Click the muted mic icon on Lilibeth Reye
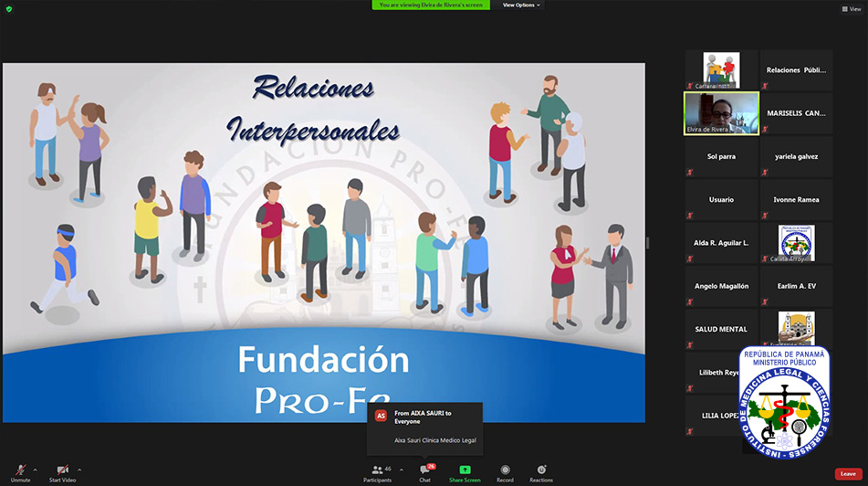The height and width of the screenshot is (486, 868). (690, 388)
